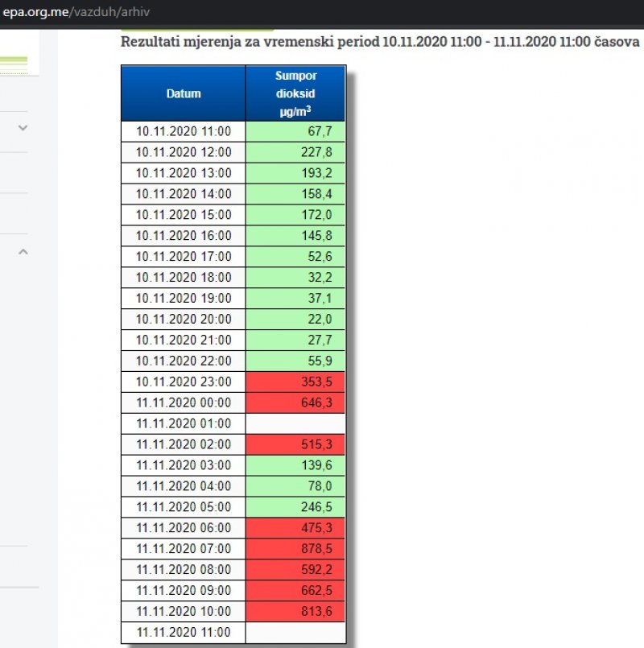Select the green 22,0 value cell
The width and height of the screenshot is (644, 648).
click(295, 320)
